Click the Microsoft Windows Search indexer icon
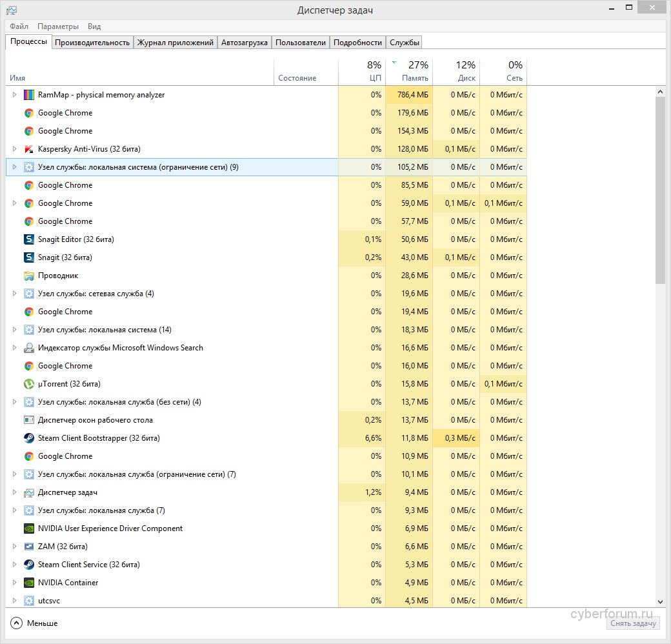 tap(29, 348)
